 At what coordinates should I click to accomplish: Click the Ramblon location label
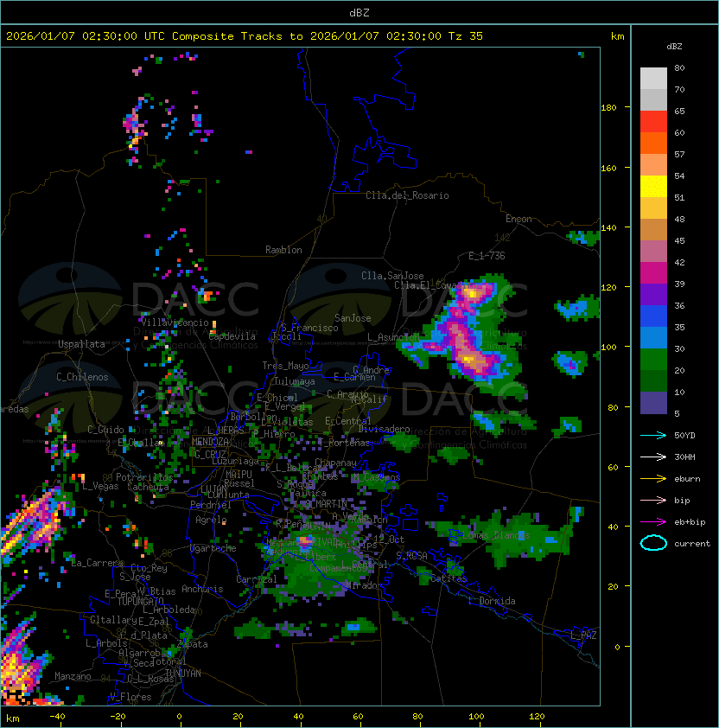pyautogui.click(x=283, y=250)
